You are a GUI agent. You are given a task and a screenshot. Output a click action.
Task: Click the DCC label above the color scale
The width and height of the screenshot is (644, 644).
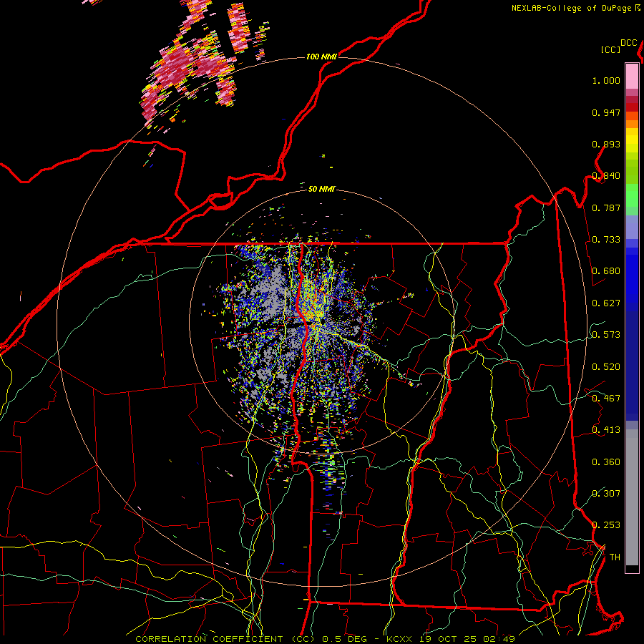(629, 43)
